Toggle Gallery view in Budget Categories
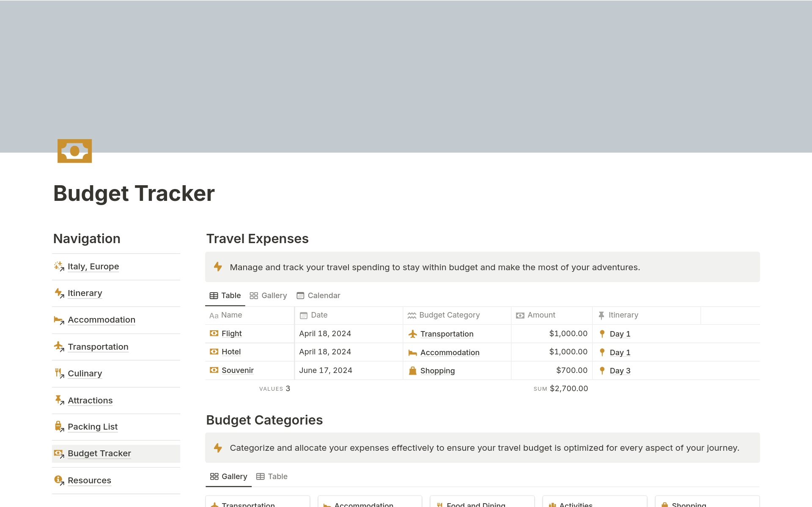This screenshot has width=812, height=507. 229,477
